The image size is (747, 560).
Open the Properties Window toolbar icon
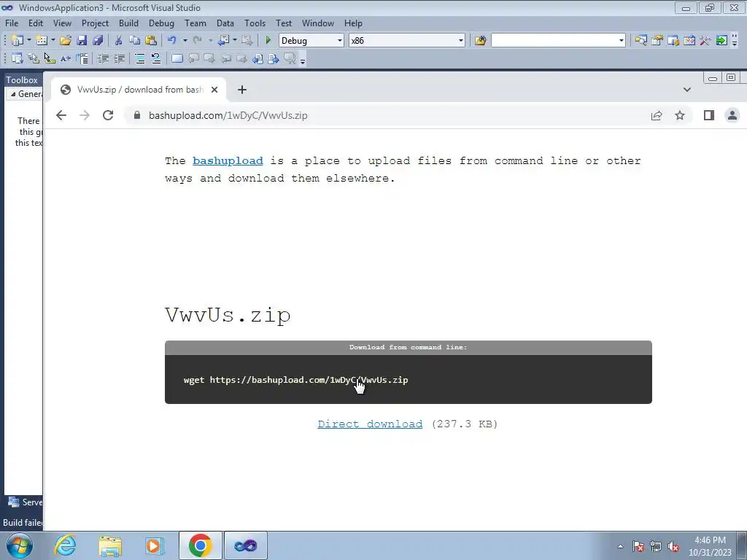[657, 41]
